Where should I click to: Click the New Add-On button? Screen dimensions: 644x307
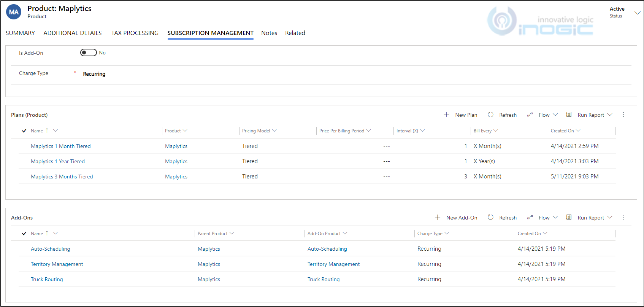456,218
